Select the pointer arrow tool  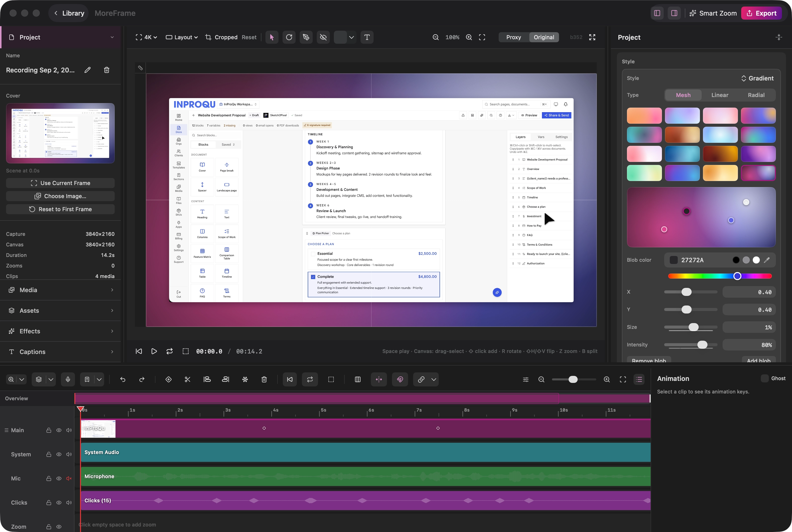(x=271, y=37)
